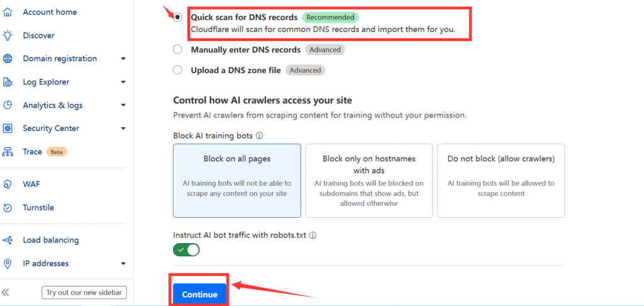
Task: Click Try out our new sidebar
Action: (x=84, y=293)
